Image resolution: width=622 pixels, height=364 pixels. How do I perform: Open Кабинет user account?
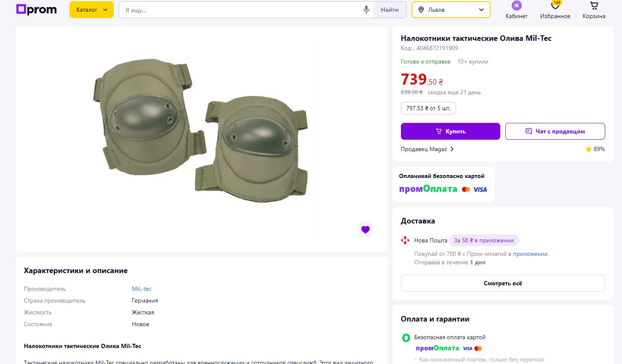[x=516, y=11]
